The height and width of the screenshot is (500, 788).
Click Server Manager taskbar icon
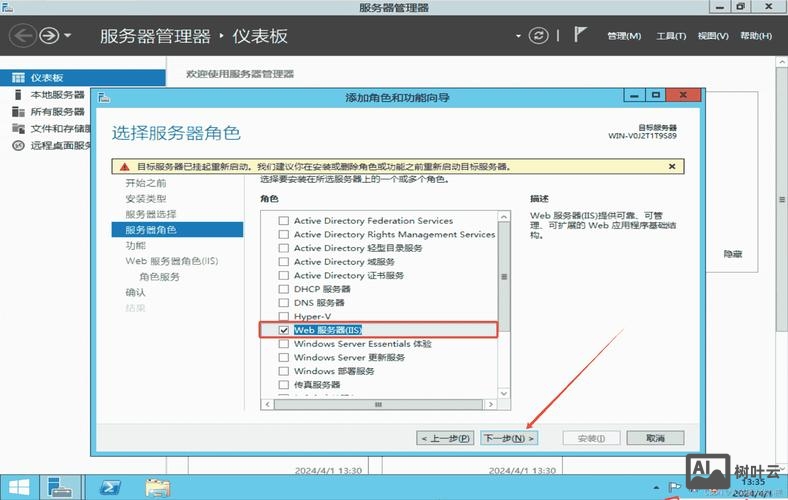click(x=62, y=487)
